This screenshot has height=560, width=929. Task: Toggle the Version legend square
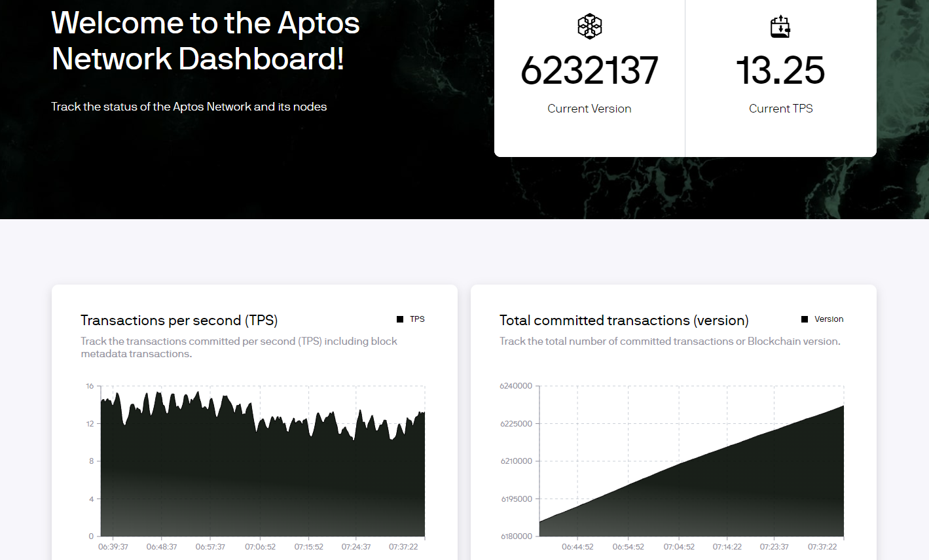[805, 319]
